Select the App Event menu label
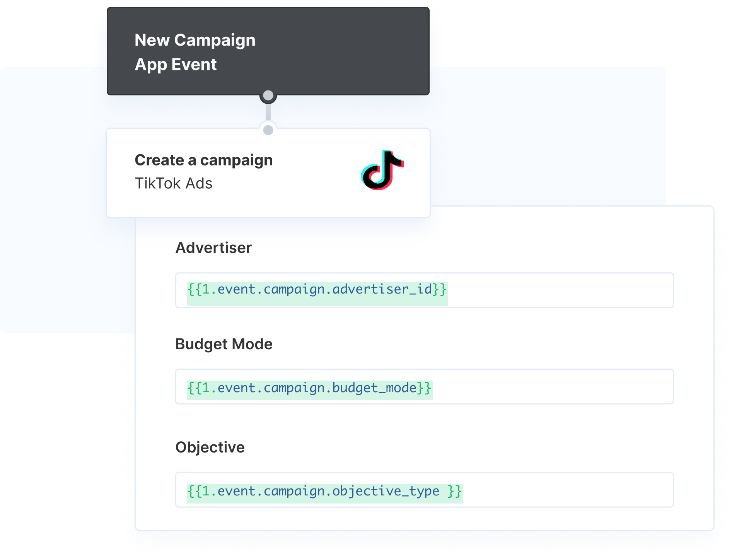 [176, 64]
